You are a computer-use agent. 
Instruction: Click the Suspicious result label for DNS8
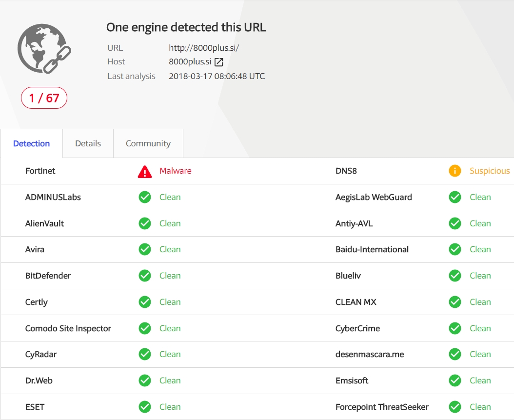point(490,171)
